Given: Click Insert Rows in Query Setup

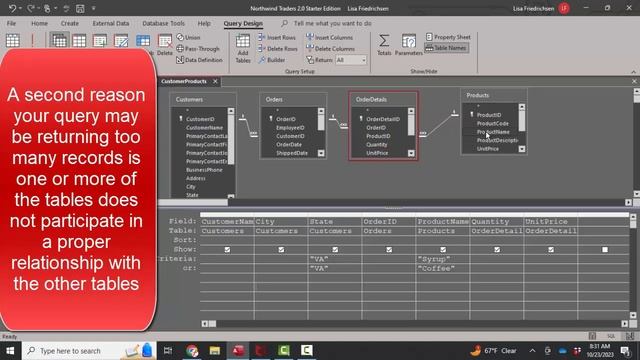Looking at the screenshot, I should tap(277, 37).
